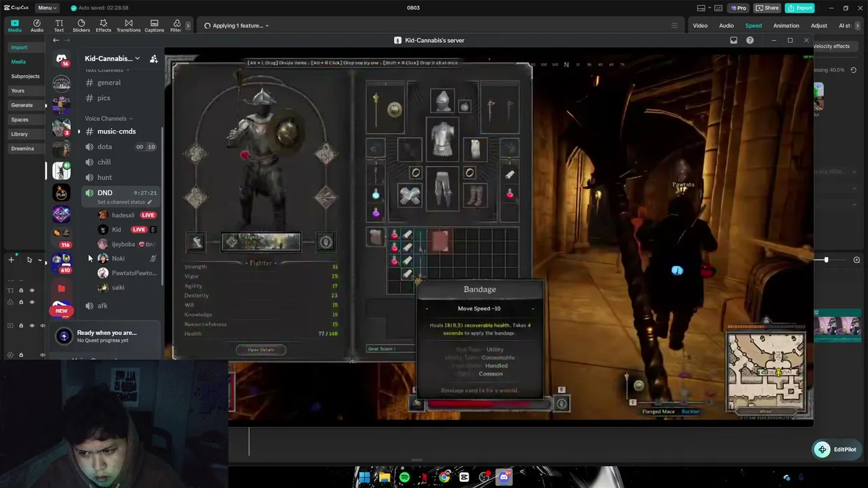This screenshot has height=488, width=868.
Task: Select user Noki in the voice channel
Action: [x=118, y=258]
